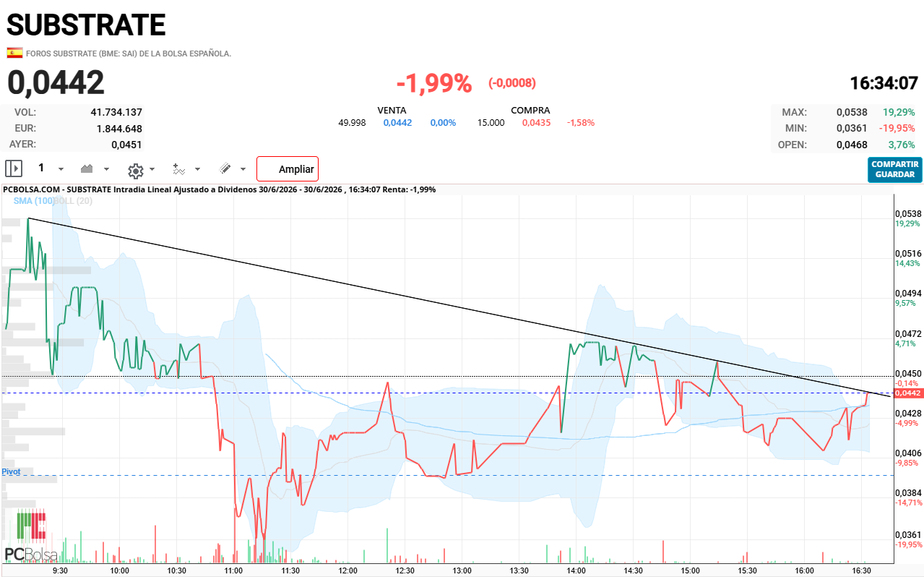Click the 12:00 time axis label
Viewport: 924px width, 577px height.
coord(348,570)
